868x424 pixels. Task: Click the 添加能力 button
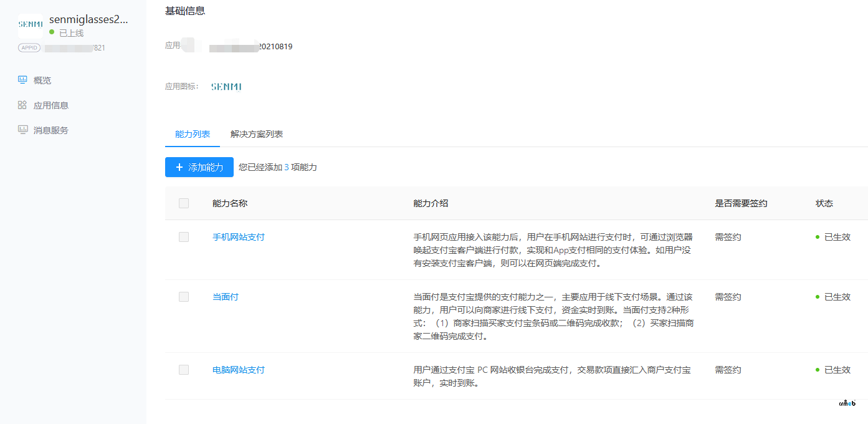click(199, 167)
